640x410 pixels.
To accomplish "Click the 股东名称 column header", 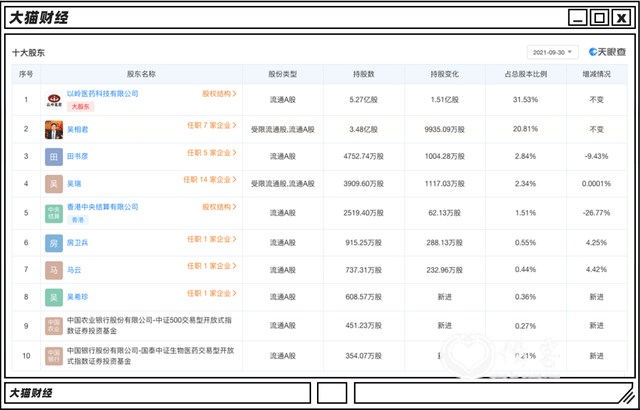I will (141, 74).
